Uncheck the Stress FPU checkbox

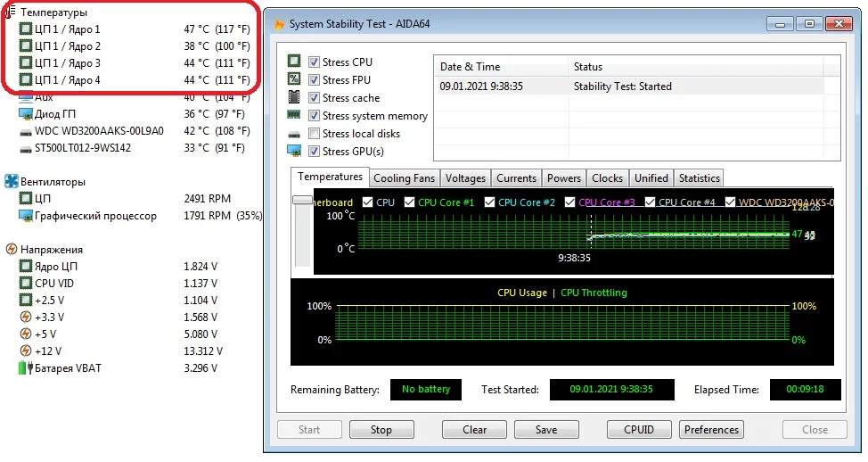point(314,79)
